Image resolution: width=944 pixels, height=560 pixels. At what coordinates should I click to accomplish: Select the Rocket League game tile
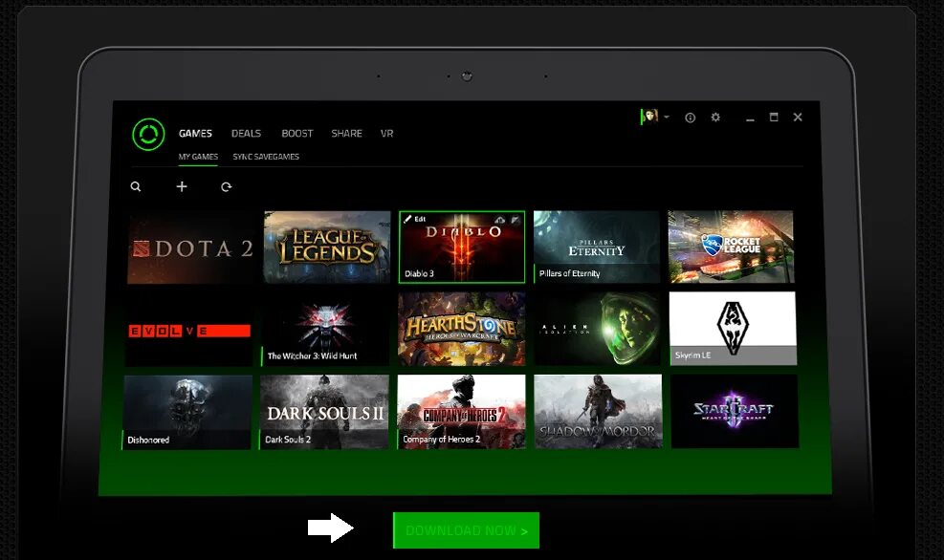point(731,247)
